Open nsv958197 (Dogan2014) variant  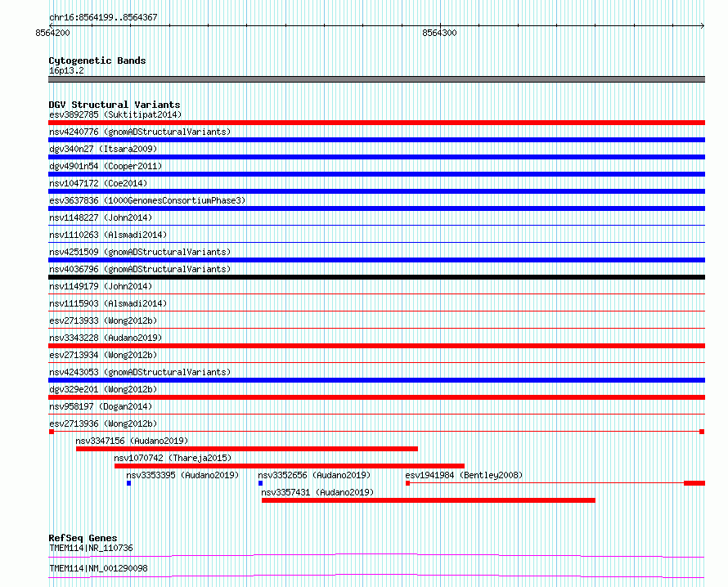coord(101,406)
